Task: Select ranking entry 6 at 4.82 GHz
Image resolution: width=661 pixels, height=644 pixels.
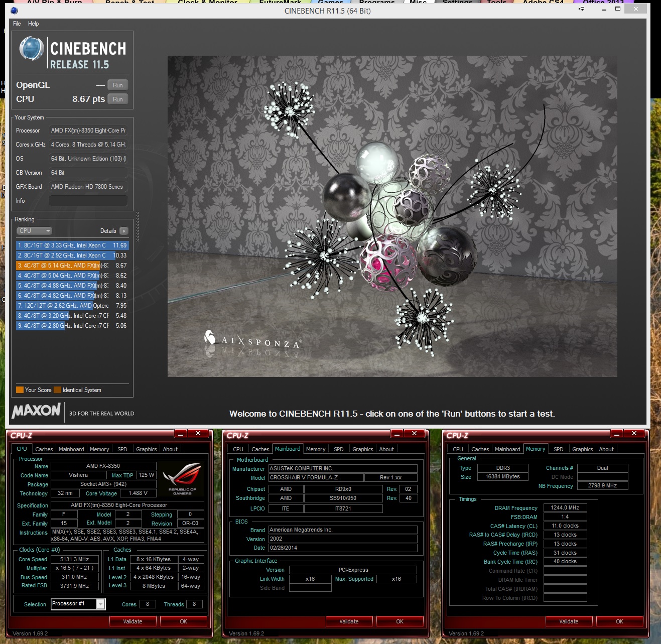Action: click(72, 296)
